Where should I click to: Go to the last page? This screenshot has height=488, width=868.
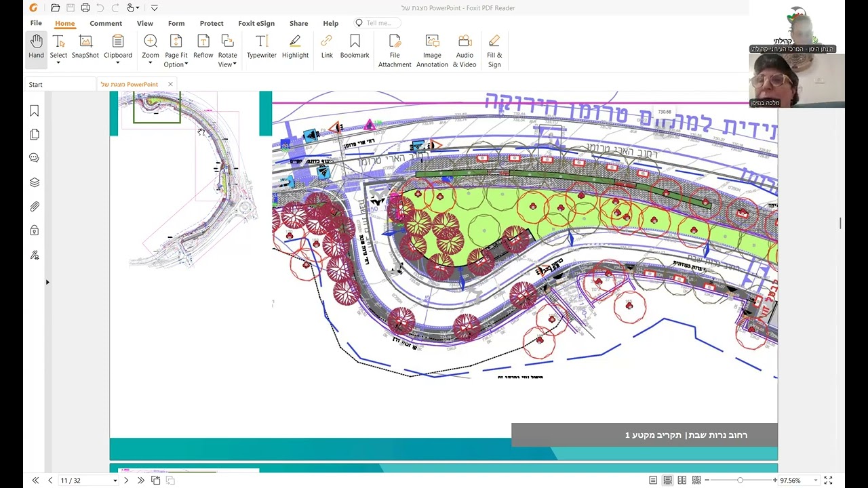(140, 481)
